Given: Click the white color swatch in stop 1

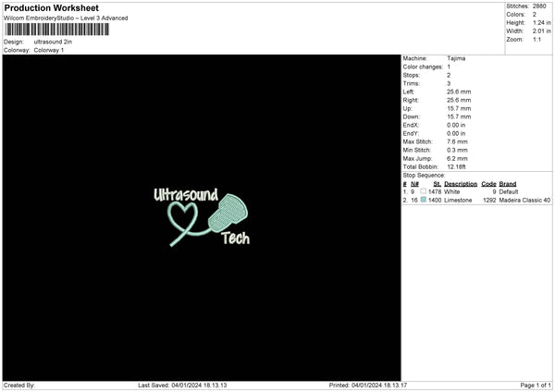Looking at the screenshot, I should pyautogui.click(x=424, y=191).
